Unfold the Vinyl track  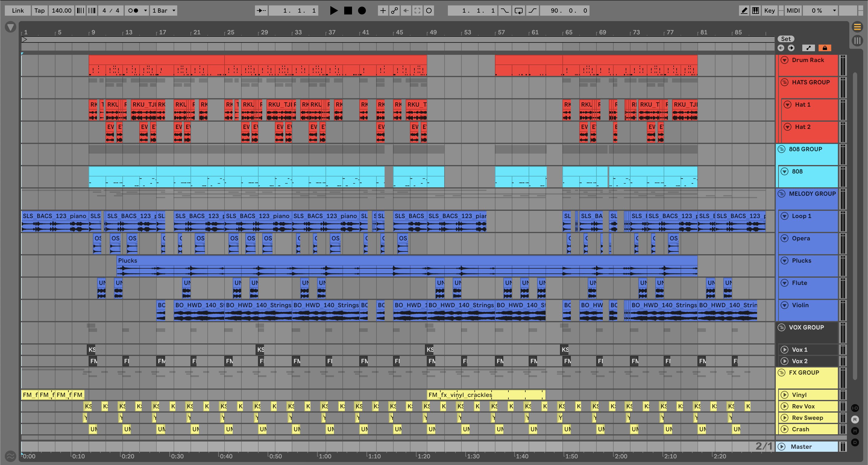click(785, 395)
